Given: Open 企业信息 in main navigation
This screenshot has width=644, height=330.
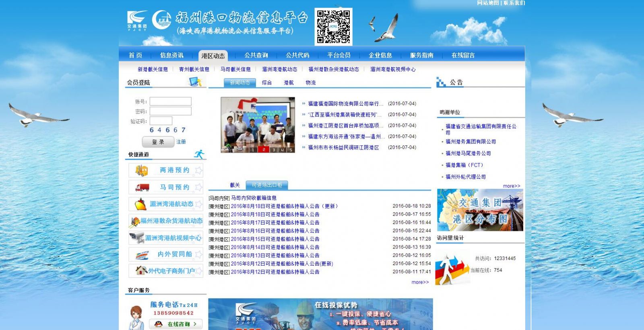Looking at the screenshot, I should pos(380,56).
